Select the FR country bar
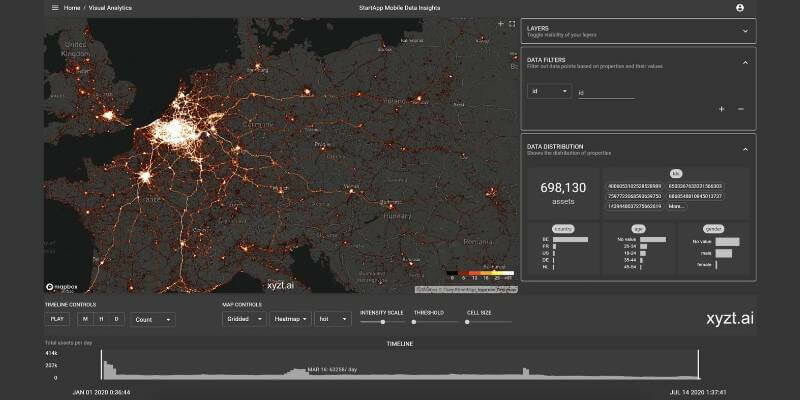Viewport: 800px width, 400px height. [x=555, y=246]
